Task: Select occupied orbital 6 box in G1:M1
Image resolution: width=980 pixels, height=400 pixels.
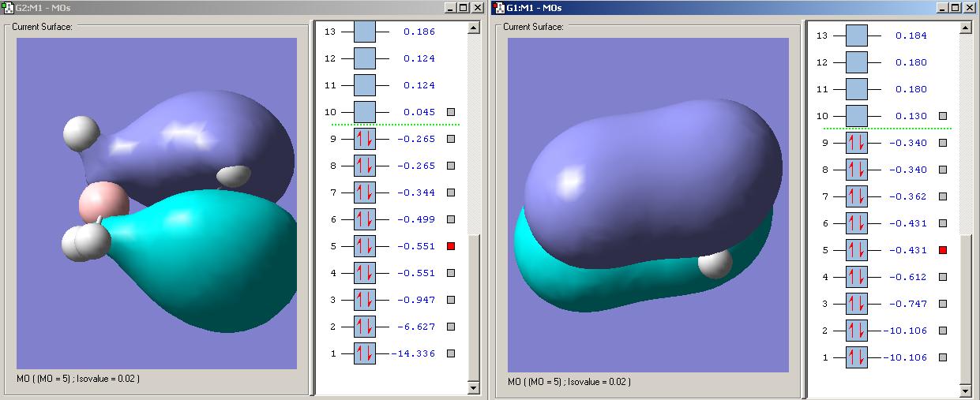Action: coord(857,223)
